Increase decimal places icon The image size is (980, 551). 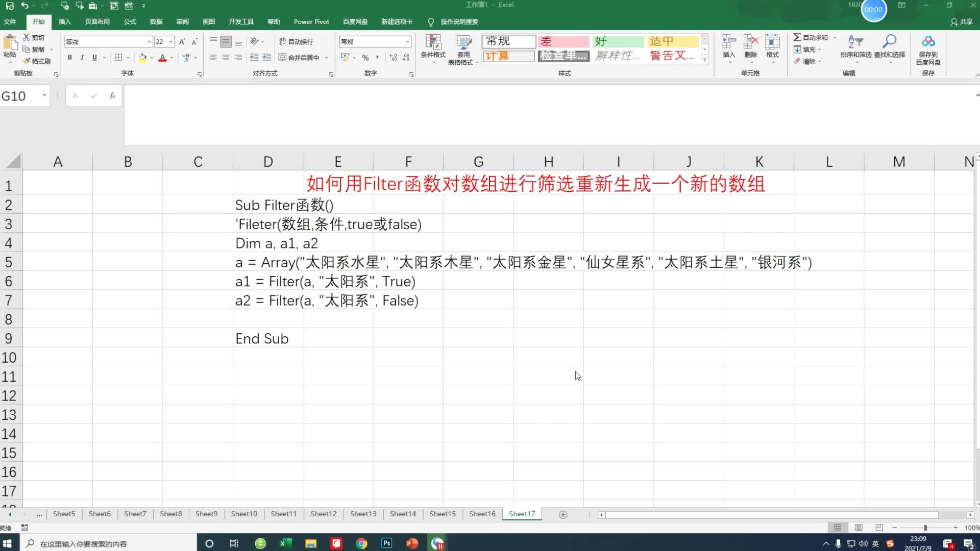click(x=393, y=58)
